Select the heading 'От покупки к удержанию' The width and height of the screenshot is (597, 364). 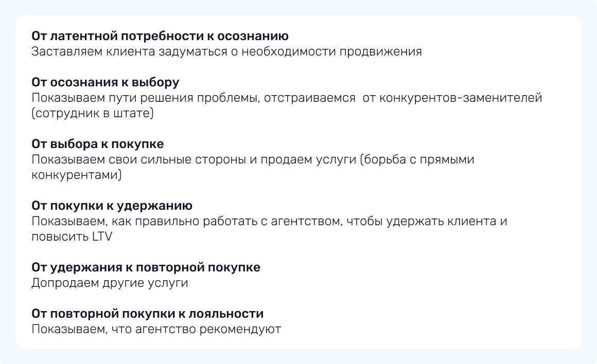coord(112,206)
